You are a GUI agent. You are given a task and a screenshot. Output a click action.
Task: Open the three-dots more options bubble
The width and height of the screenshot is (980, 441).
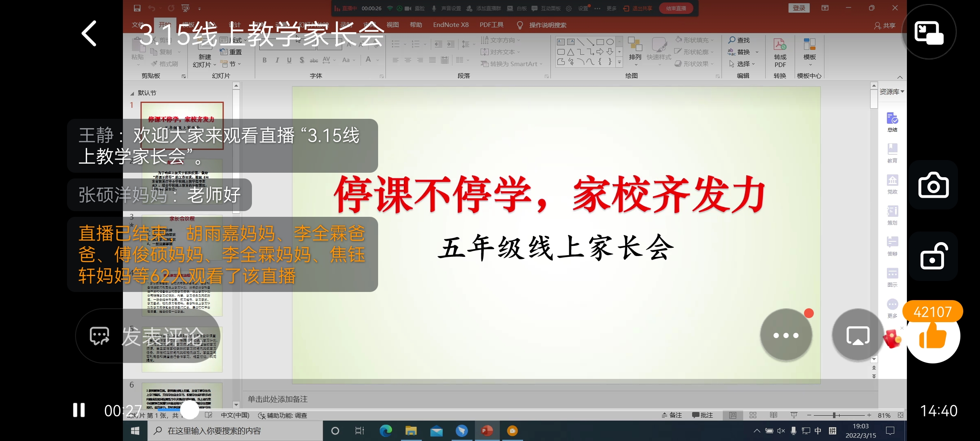pos(786,336)
